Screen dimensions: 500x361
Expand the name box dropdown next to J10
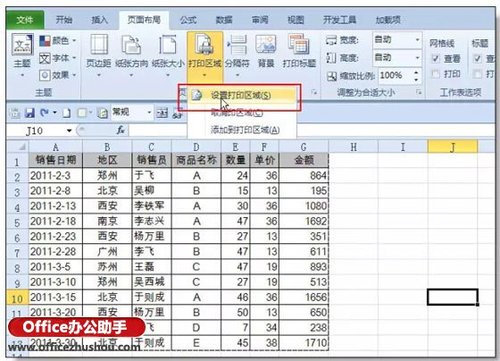69,130
